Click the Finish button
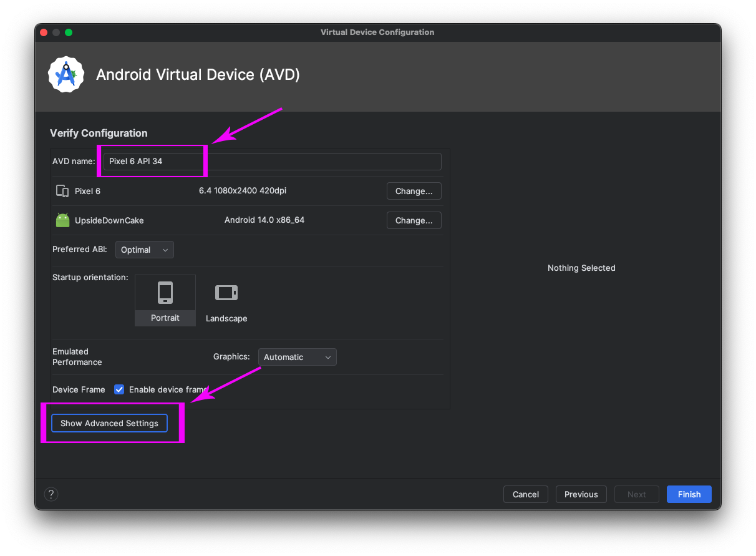 click(x=689, y=494)
